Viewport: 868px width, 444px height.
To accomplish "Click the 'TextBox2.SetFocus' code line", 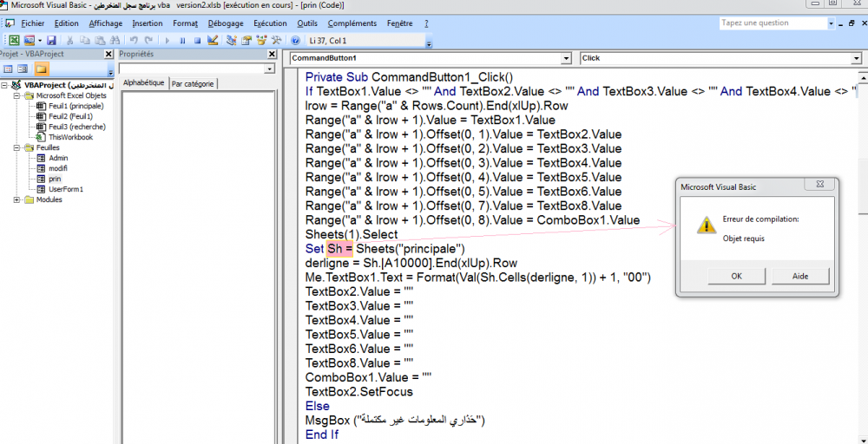I will click(358, 392).
